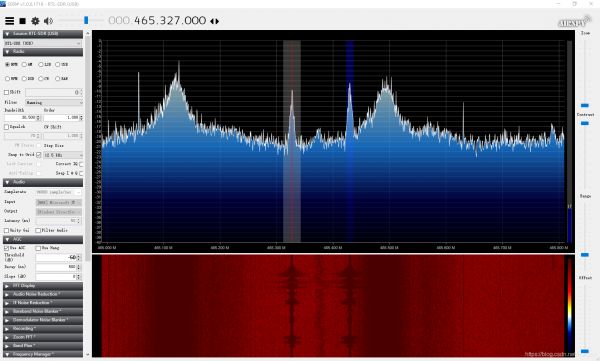Viewport: 600px width, 361px height.
Task: Adjust the volume slider in the toolbar
Action: point(86,20)
